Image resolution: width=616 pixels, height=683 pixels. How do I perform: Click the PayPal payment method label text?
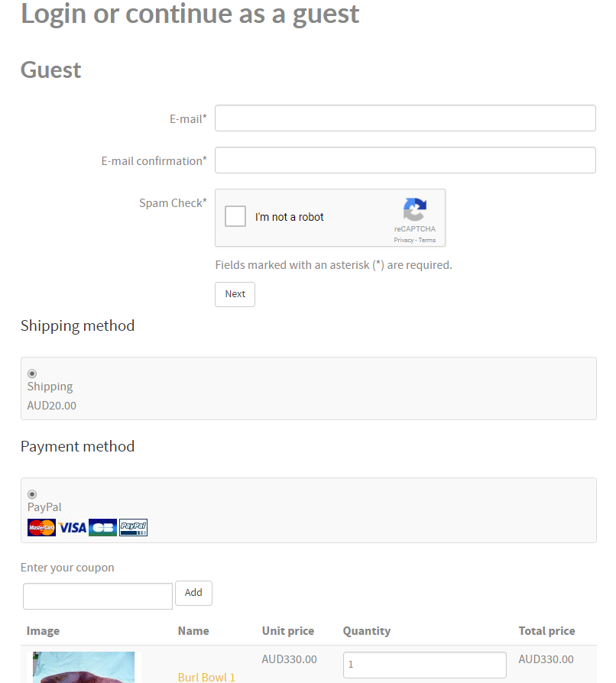(44, 507)
